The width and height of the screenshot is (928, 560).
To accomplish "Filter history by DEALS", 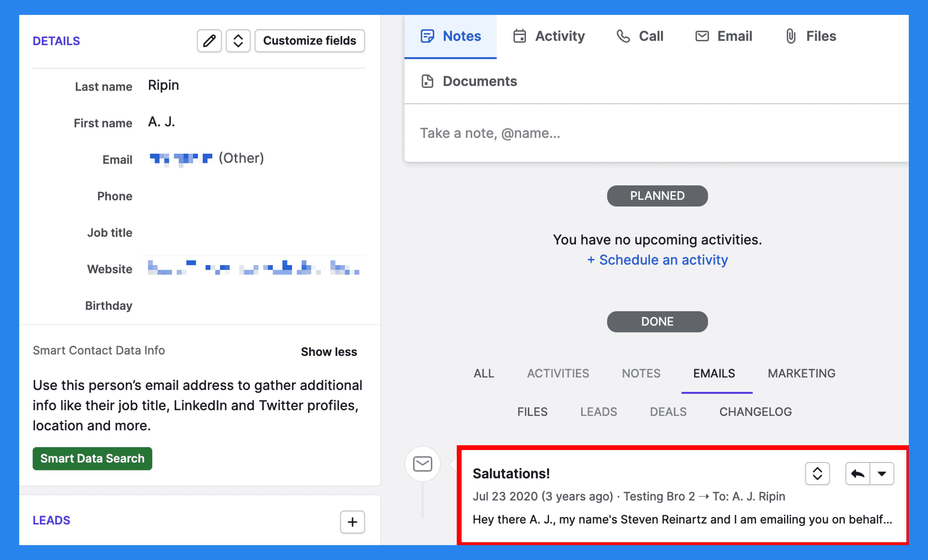I will 668,412.
